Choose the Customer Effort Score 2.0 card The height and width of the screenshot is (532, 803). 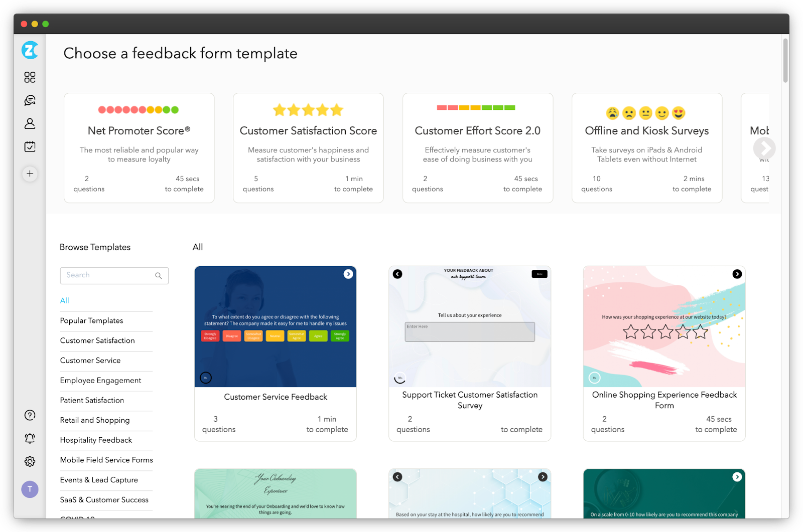[478, 148]
